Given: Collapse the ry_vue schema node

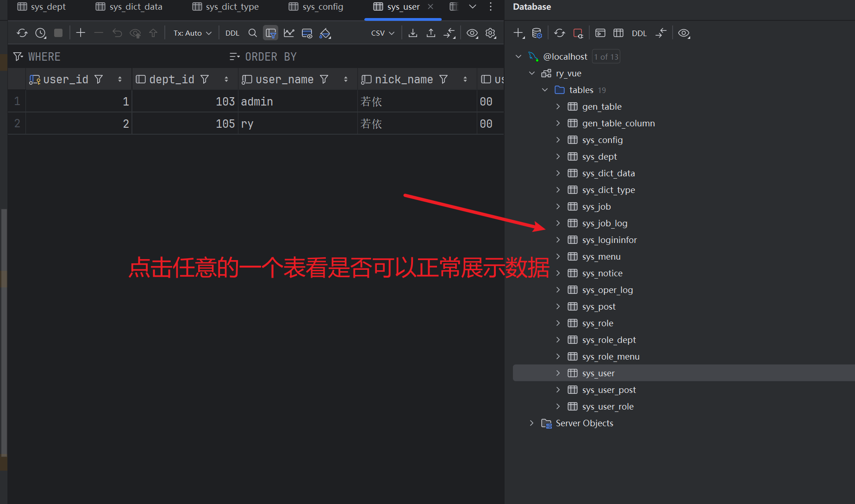Looking at the screenshot, I should pyautogui.click(x=532, y=73).
